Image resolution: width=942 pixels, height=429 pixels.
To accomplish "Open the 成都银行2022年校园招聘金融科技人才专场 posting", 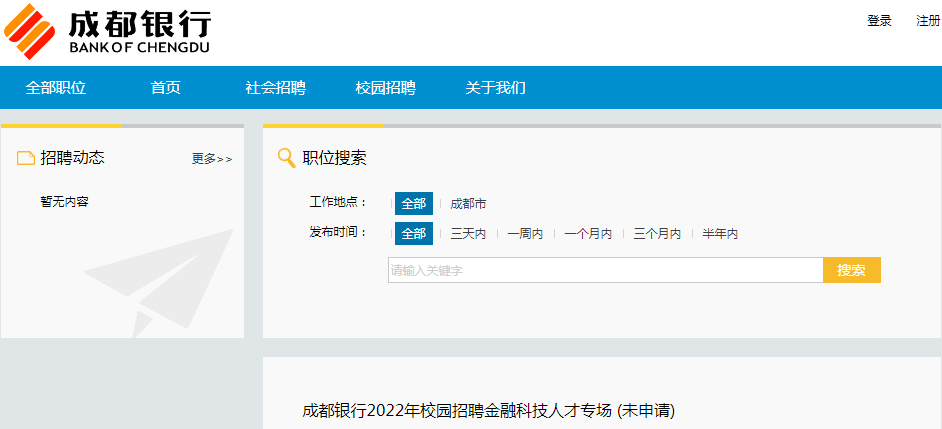I will pos(488,411).
